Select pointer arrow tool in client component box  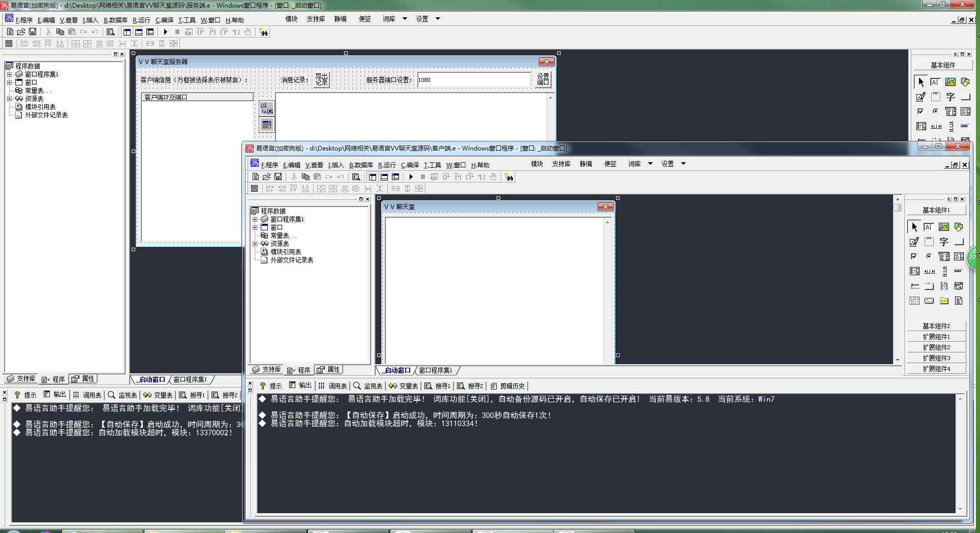(914, 227)
